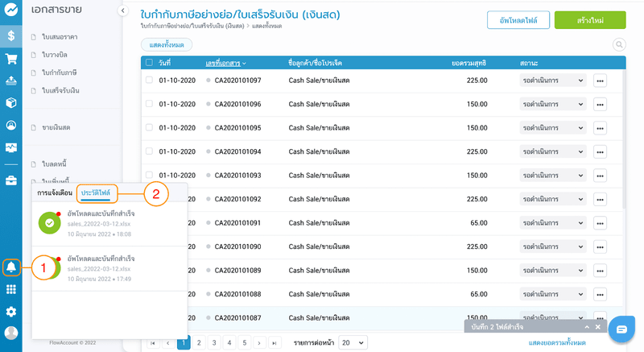The width and height of the screenshot is (644, 352).
Task: Open ใบลดหนี้ in the sidebar menu
Action: 54,164
